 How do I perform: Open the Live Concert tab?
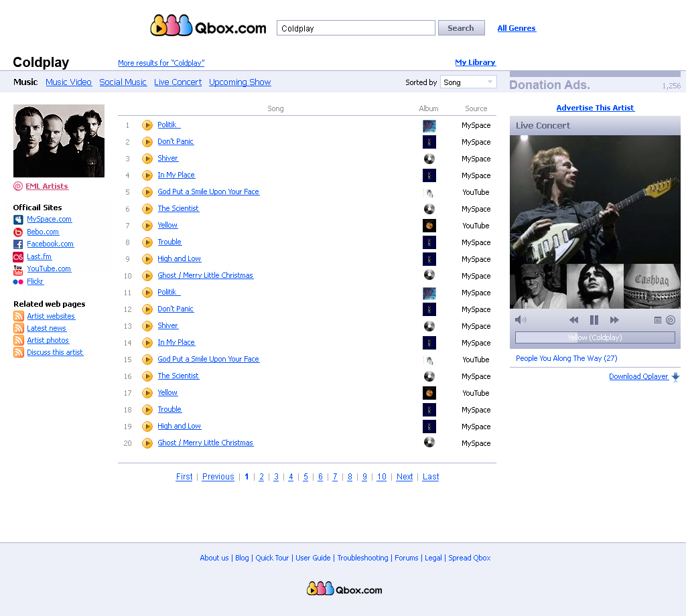(x=178, y=82)
